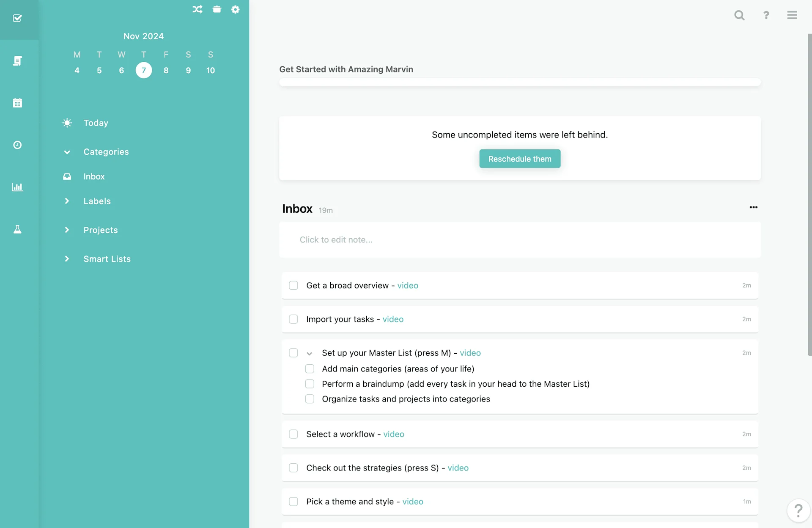
Task: Tick the 'Import your tasks' checkbox
Action: pos(294,319)
